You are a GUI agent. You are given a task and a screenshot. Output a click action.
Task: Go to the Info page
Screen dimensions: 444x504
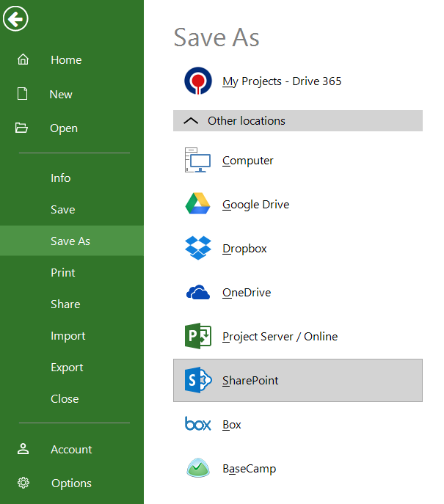(60, 178)
